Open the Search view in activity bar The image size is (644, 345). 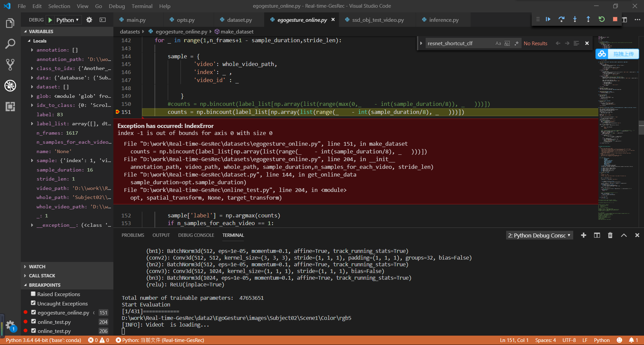(x=10, y=44)
